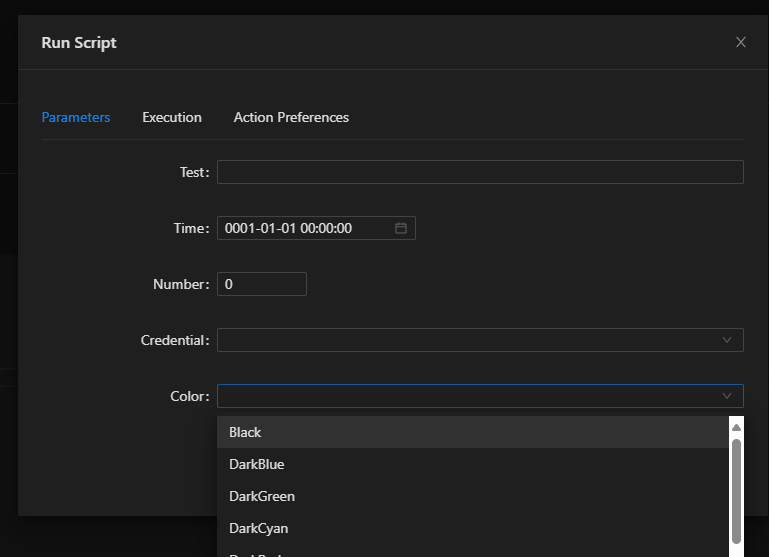Open the calendar picker in Time field

401,228
